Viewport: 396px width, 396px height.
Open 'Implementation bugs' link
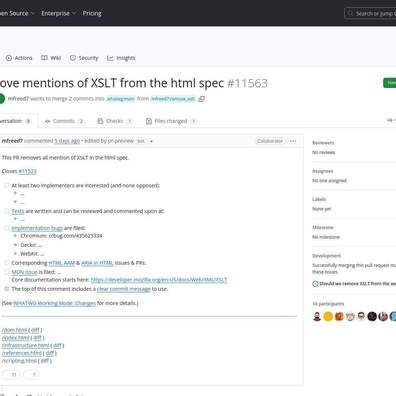click(37, 228)
